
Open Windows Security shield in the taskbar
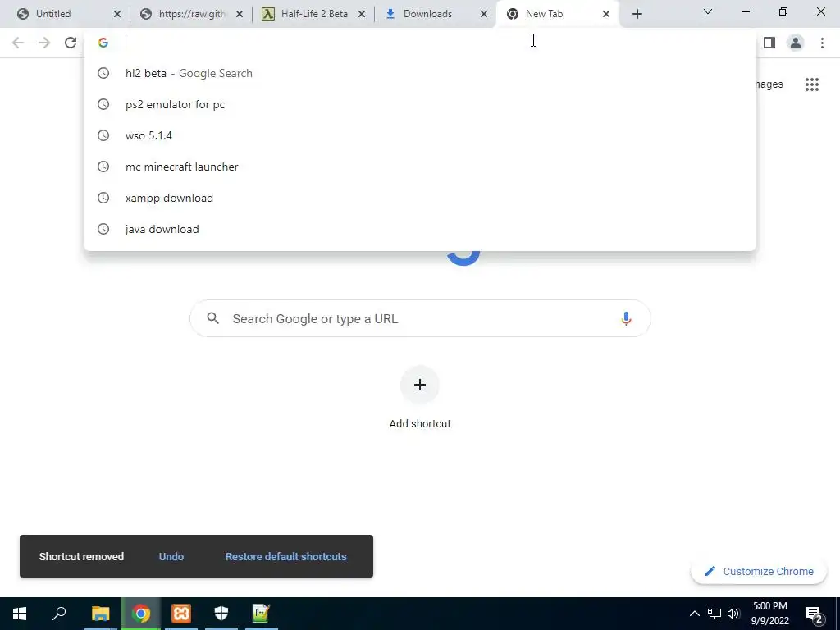click(221, 614)
